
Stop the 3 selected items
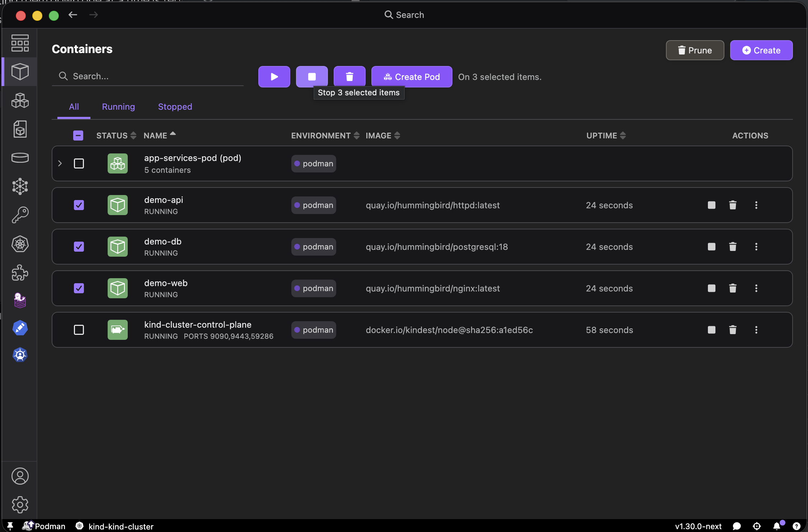(x=312, y=77)
